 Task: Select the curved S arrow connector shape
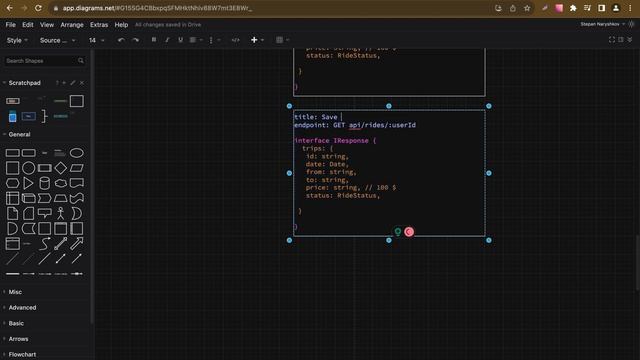(44, 244)
